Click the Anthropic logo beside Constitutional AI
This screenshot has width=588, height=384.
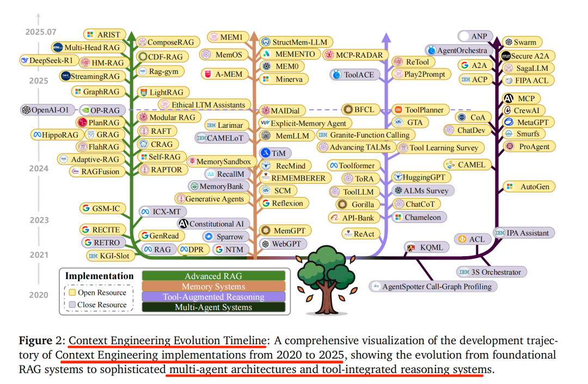click(183, 224)
